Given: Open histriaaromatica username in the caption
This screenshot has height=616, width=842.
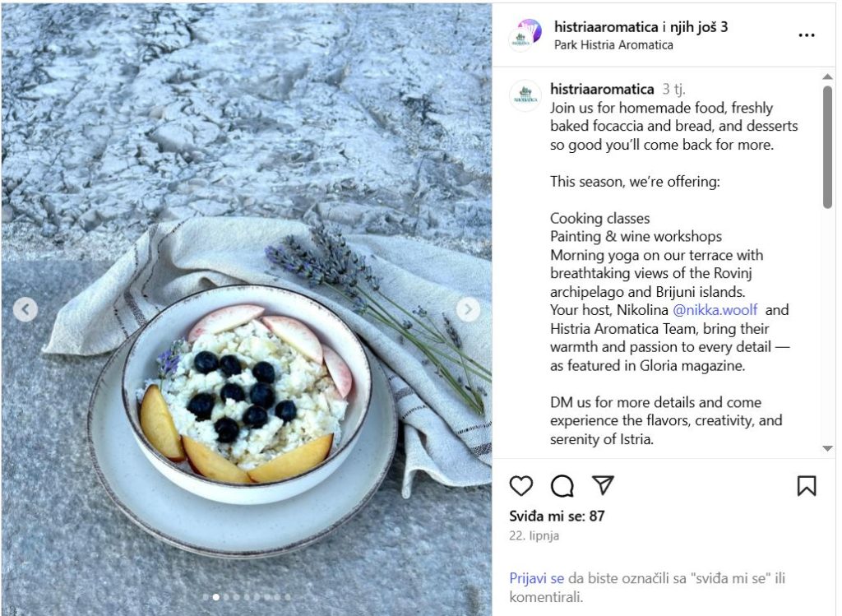Looking at the screenshot, I should [x=602, y=89].
